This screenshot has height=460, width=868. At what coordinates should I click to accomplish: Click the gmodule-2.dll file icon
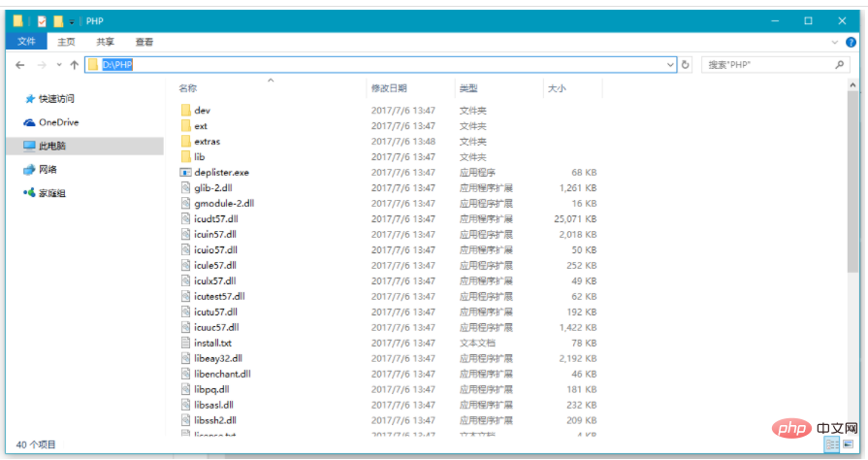tap(186, 204)
